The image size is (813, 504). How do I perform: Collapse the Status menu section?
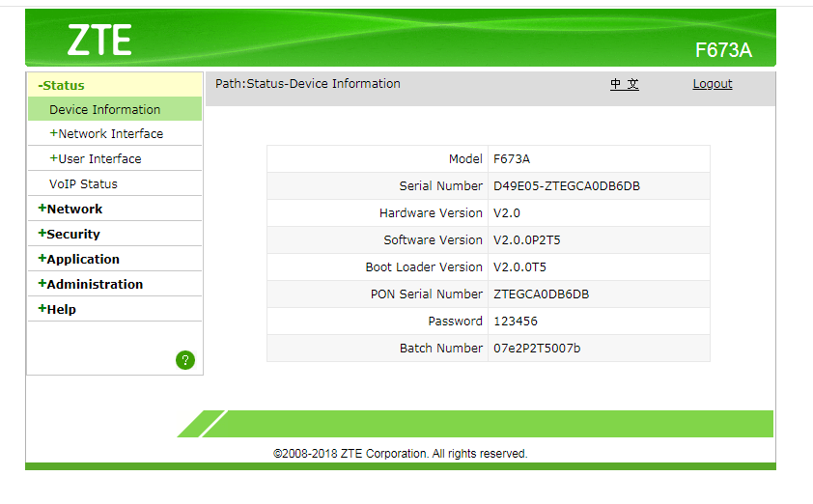tap(61, 86)
